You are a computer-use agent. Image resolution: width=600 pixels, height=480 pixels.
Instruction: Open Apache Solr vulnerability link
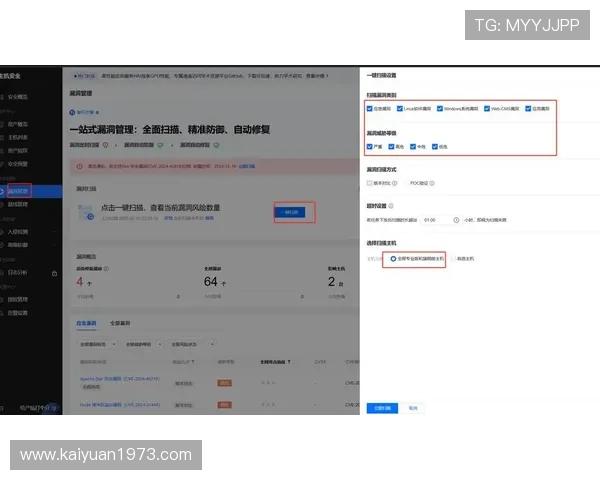coord(120,379)
